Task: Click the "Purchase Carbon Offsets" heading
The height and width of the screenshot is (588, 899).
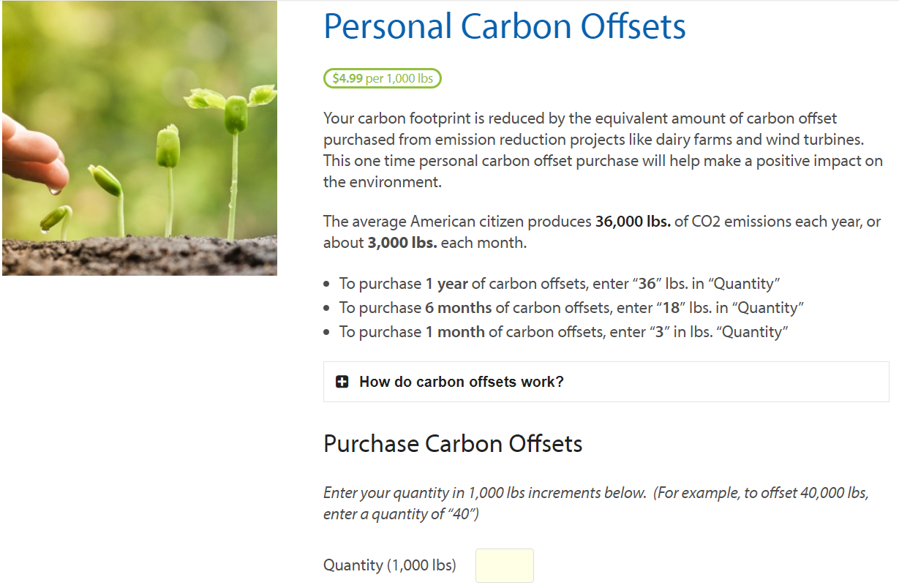Action: pyautogui.click(x=453, y=444)
